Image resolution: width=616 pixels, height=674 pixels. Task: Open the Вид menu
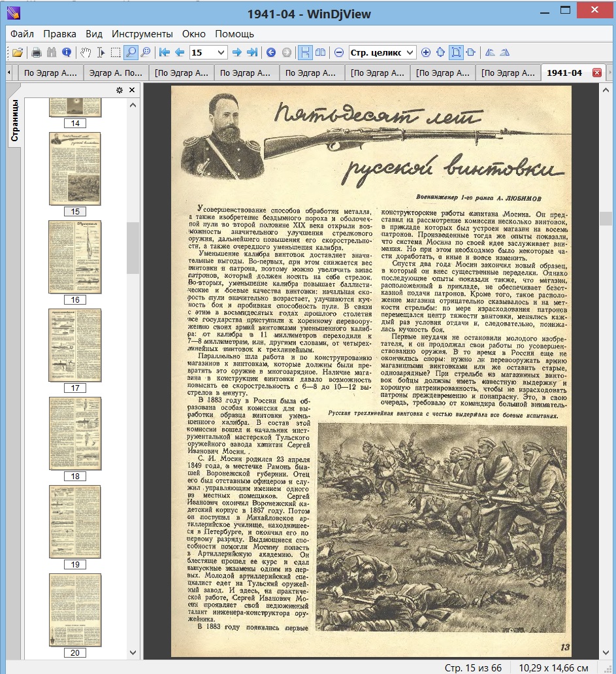coord(93,34)
